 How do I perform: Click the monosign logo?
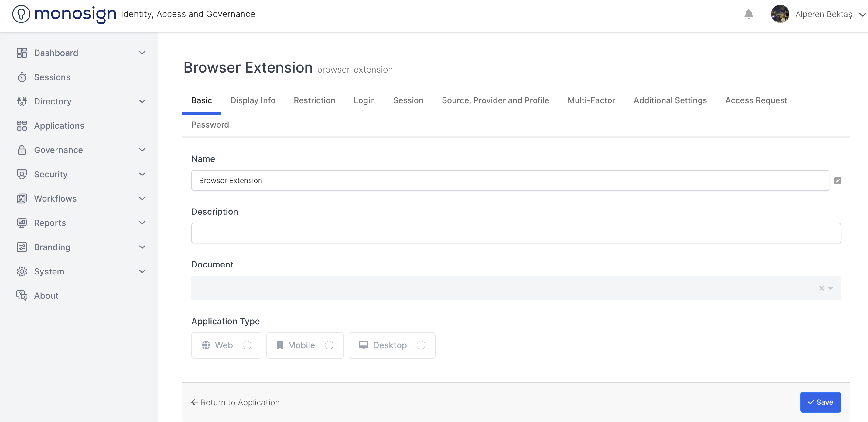[64, 14]
